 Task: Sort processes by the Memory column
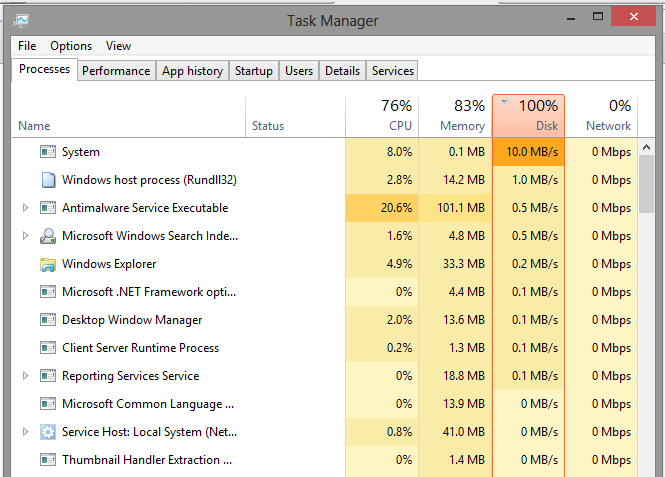(x=455, y=115)
